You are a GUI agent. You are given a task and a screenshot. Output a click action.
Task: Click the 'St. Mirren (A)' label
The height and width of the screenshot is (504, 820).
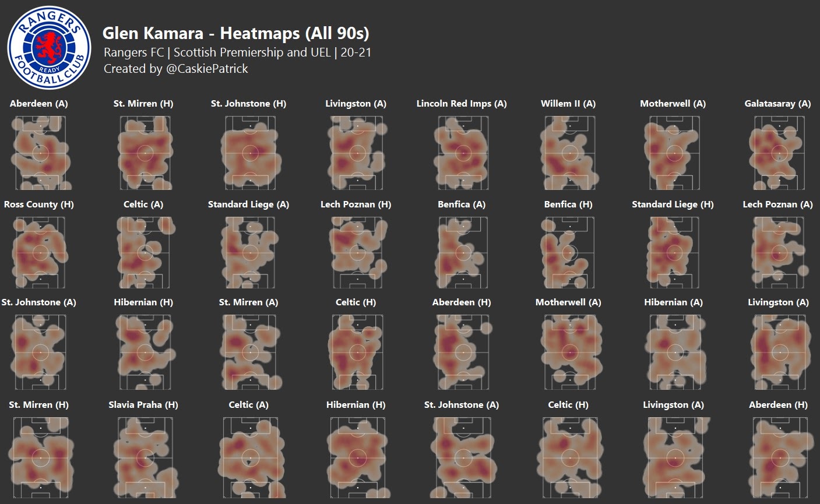tap(249, 302)
